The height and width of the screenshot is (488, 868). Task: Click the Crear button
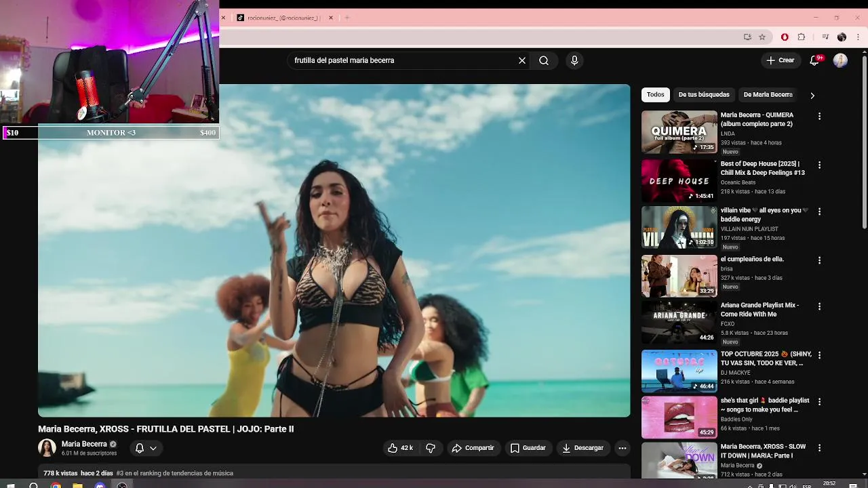[x=780, y=60]
